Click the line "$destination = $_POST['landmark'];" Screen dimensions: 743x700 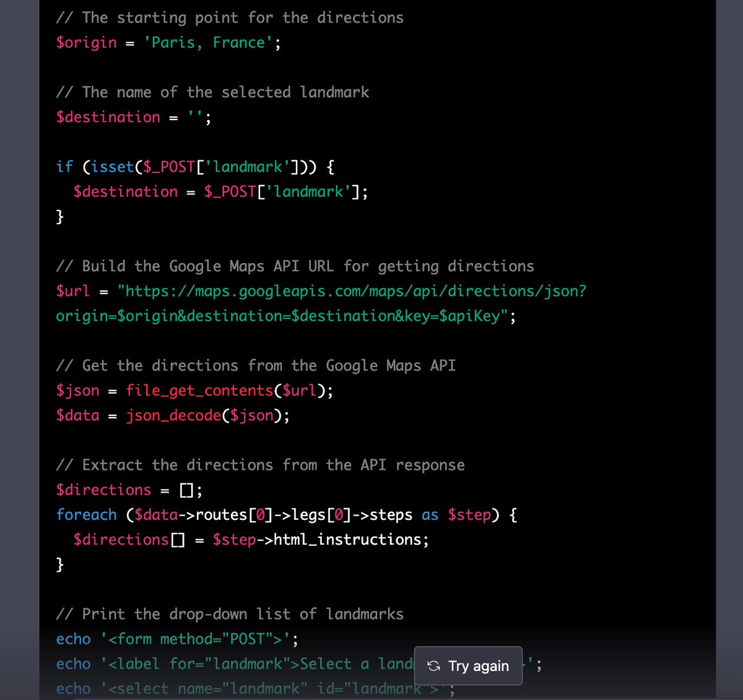tap(220, 192)
